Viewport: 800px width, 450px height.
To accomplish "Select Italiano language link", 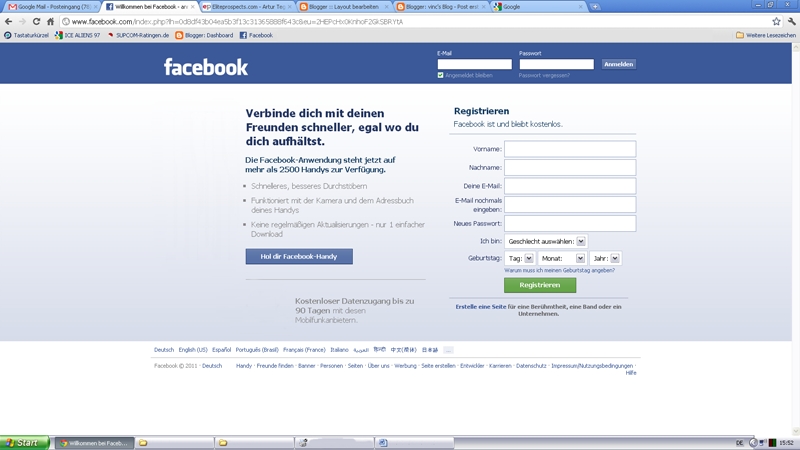I will pos(339,350).
